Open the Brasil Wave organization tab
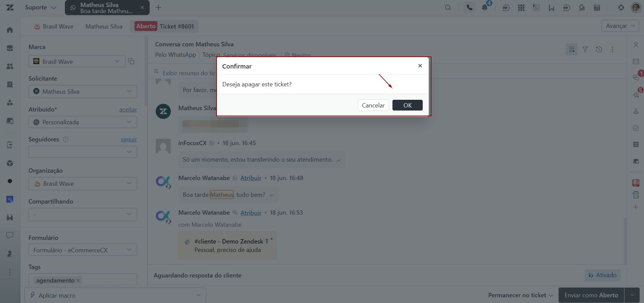The height and width of the screenshot is (303, 644). click(54, 27)
